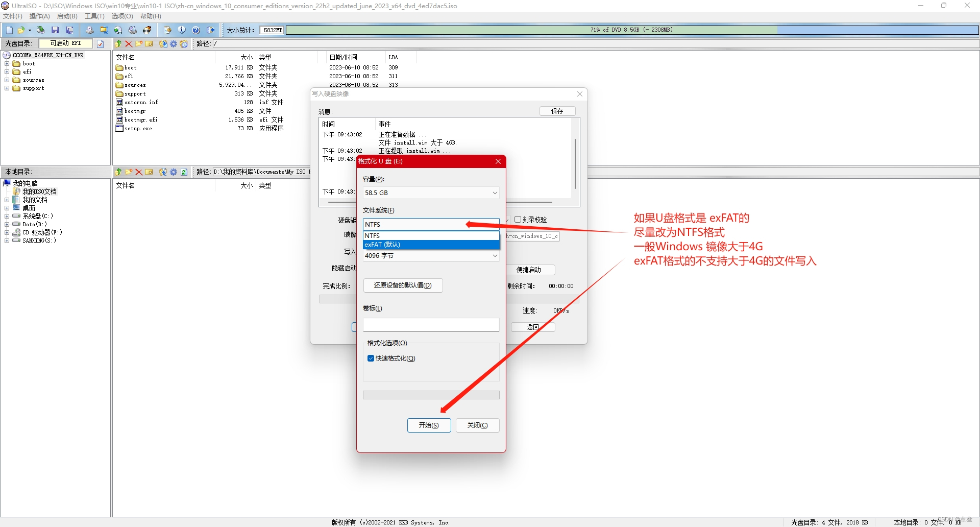Click the new folder icon in disc toolbar
This screenshot has width=980, height=527.
pyautogui.click(x=139, y=44)
